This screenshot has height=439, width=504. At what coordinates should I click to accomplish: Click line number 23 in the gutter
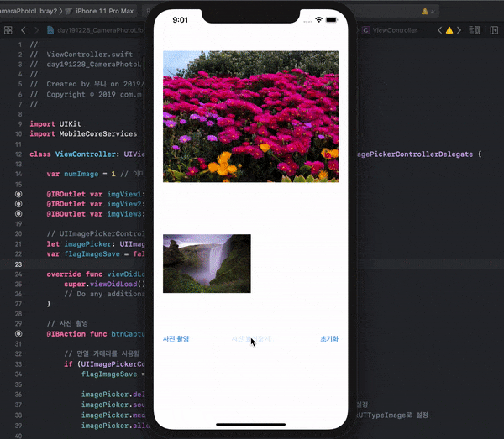pyautogui.click(x=18, y=264)
